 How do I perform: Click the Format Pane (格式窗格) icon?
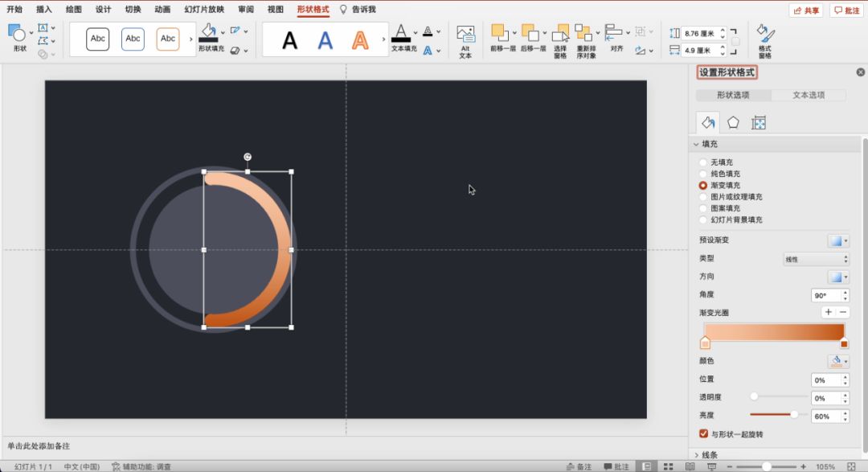tap(764, 35)
